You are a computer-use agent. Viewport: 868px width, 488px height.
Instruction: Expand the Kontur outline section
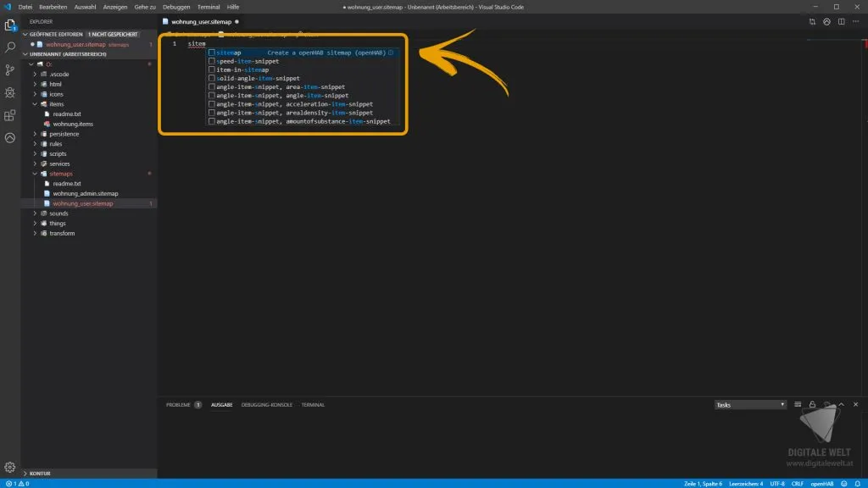[x=88, y=474]
